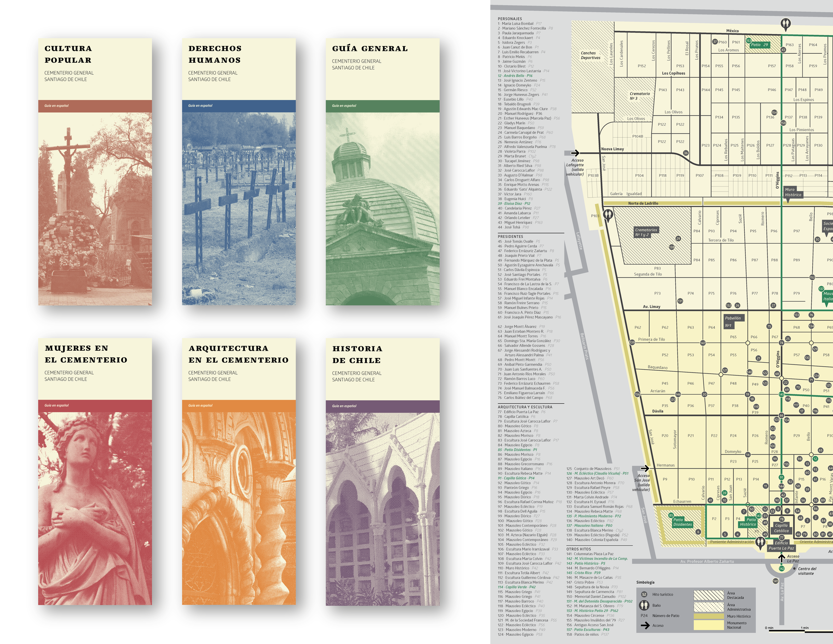The image size is (833, 644).
Task: Click list entry 91 Capilla Gótica
Action: (516, 478)
